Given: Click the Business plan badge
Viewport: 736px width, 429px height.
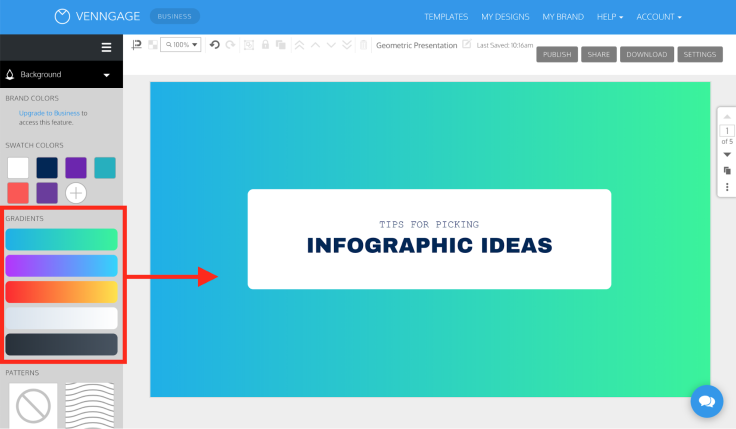Looking at the screenshot, I should [175, 16].
